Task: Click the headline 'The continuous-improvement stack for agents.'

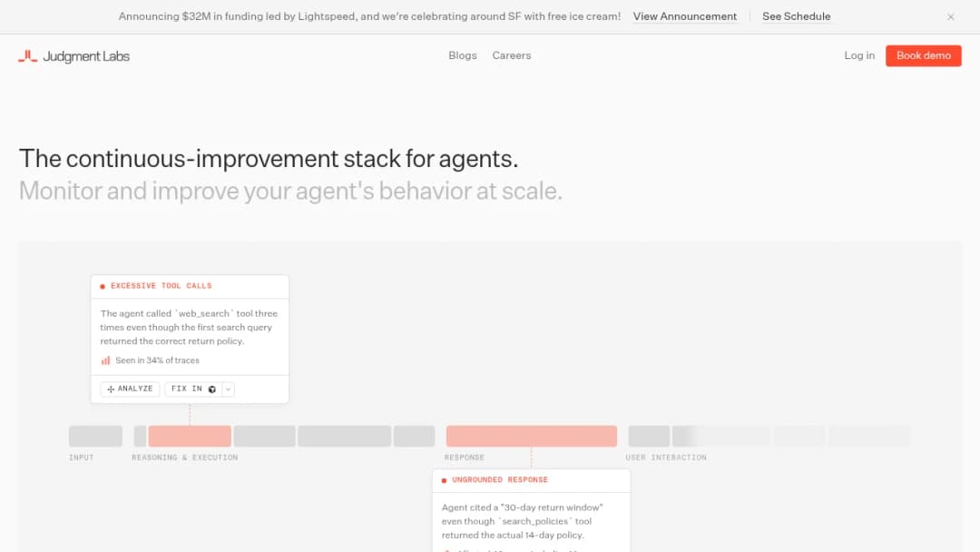Action: (x=269, y=159)
